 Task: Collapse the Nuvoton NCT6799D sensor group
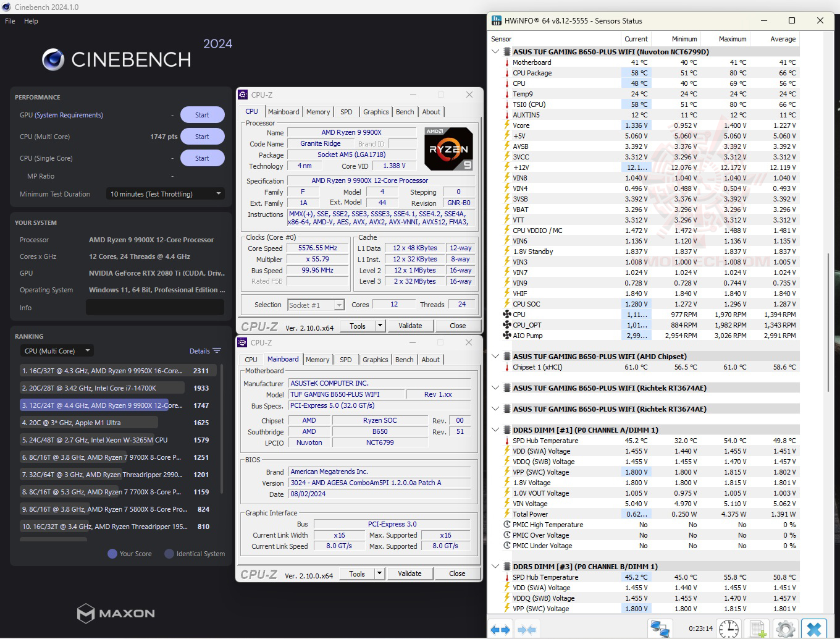pyautogui.click(x=495, y=52)
